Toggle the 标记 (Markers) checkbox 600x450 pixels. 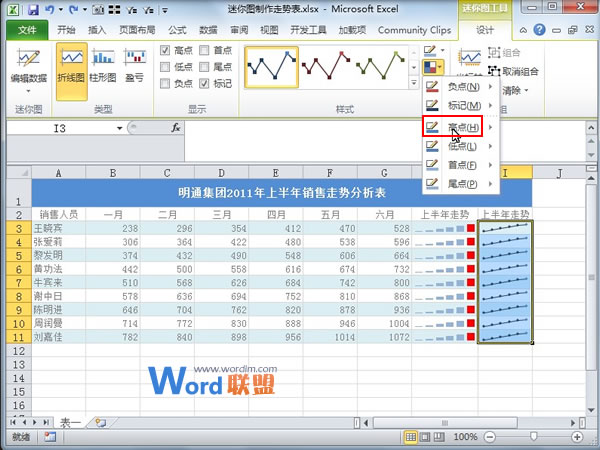(x=204, y=85)
